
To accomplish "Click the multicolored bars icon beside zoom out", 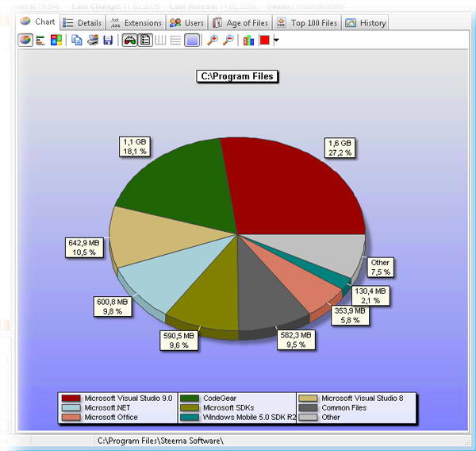I will 248,40.
